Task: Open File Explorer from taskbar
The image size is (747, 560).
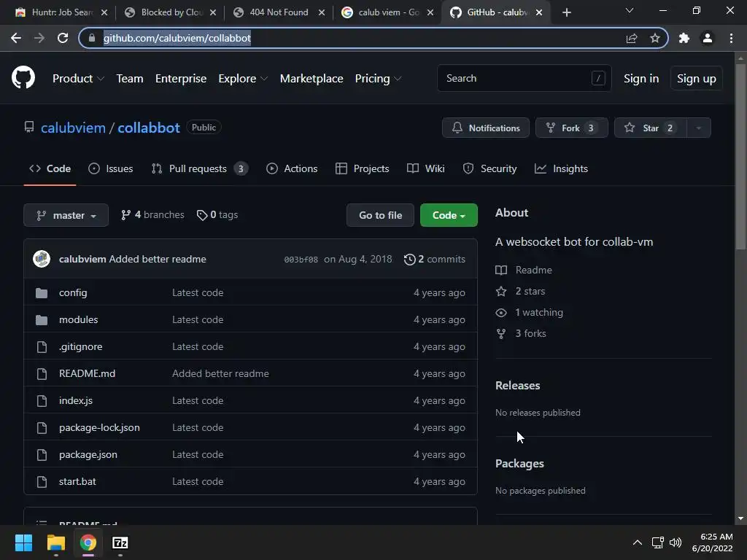Action: click(55, 542)
